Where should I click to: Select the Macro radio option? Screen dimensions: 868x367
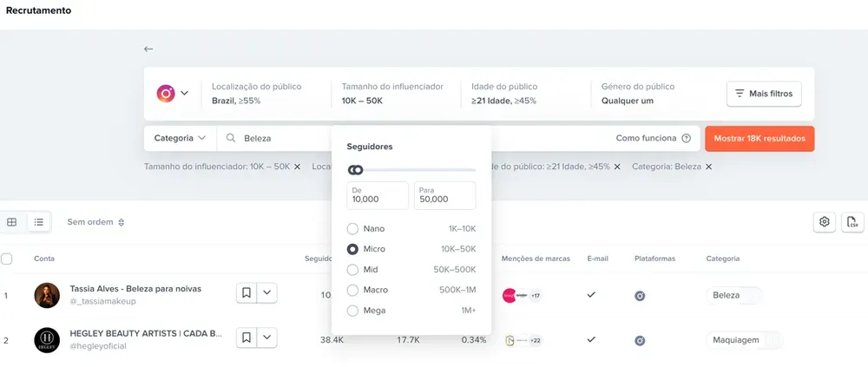[x=352, y=290]
